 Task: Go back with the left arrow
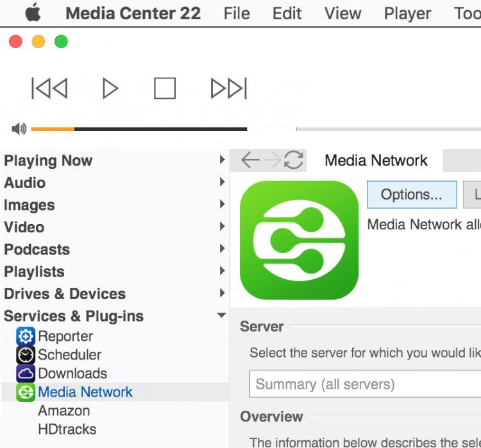pos(250,160)
